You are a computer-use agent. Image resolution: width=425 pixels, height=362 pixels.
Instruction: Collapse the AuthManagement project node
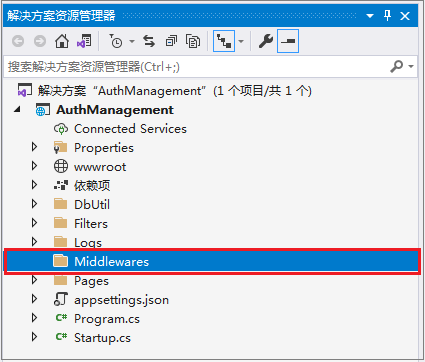click(17, 109)
